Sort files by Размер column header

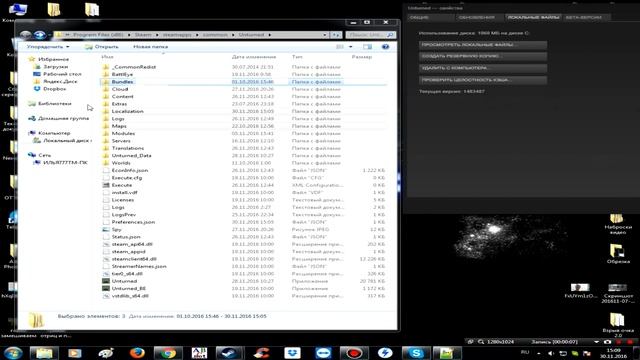(x=362, y=57)
